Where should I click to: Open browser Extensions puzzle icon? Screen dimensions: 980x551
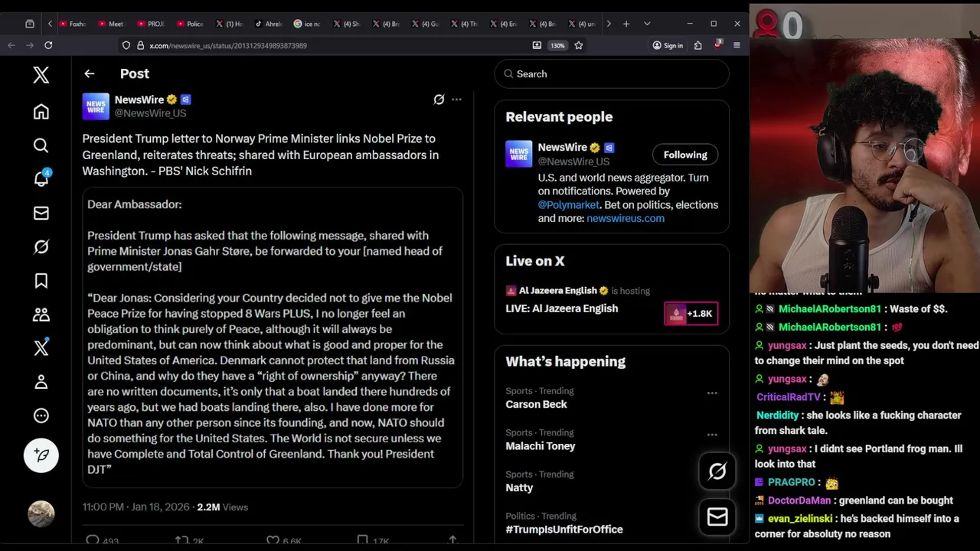coord(697,45)
